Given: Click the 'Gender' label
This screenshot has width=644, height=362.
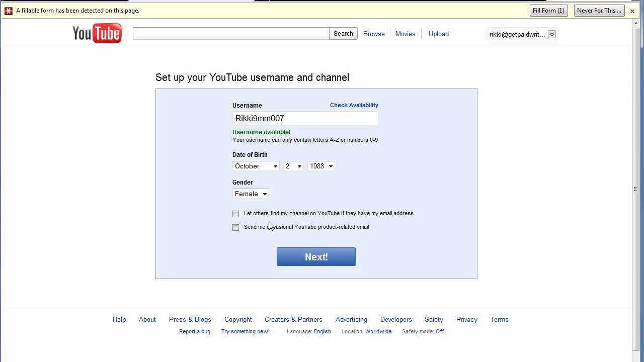Looking at the screenshot, I should (x=243, y=183).
